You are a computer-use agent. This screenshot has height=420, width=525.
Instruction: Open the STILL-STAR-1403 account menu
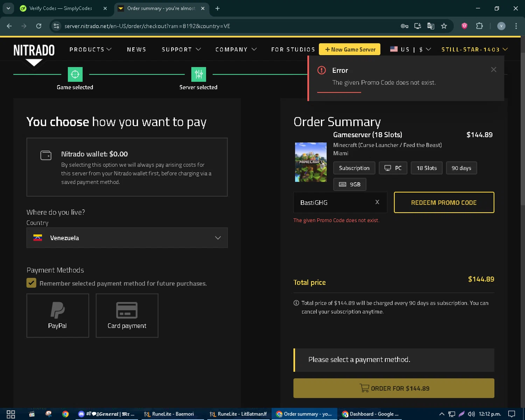pos(474,49)
